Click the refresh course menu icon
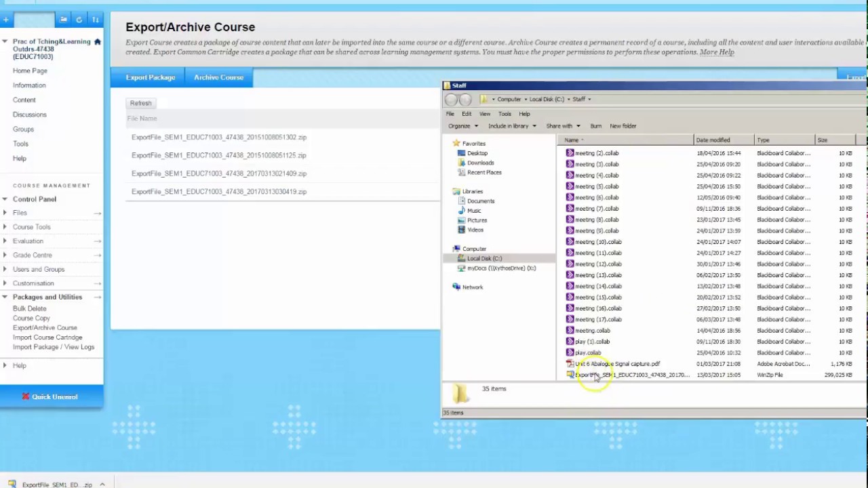This screenshot has height=488, width=868. tap(79, 20)
